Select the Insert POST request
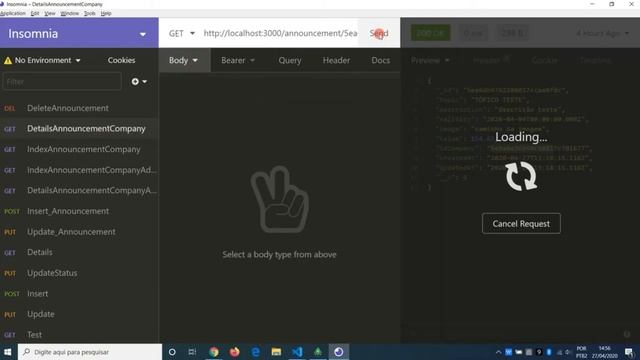The height and width of the screenshot is (360, 640). click(x=79, y=293)
